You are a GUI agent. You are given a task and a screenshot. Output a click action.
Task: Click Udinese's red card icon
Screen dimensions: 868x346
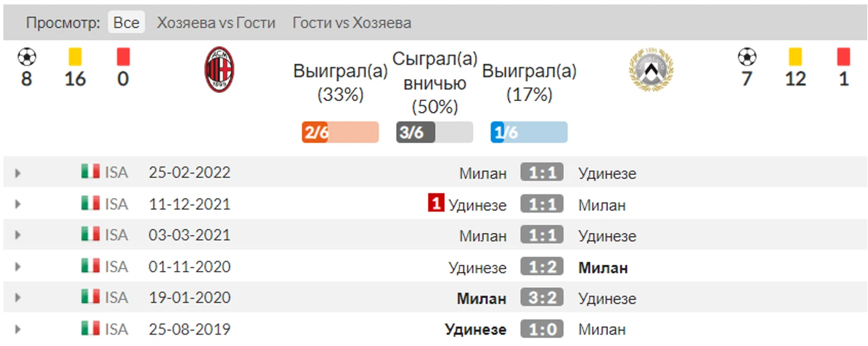click(843, 57)
